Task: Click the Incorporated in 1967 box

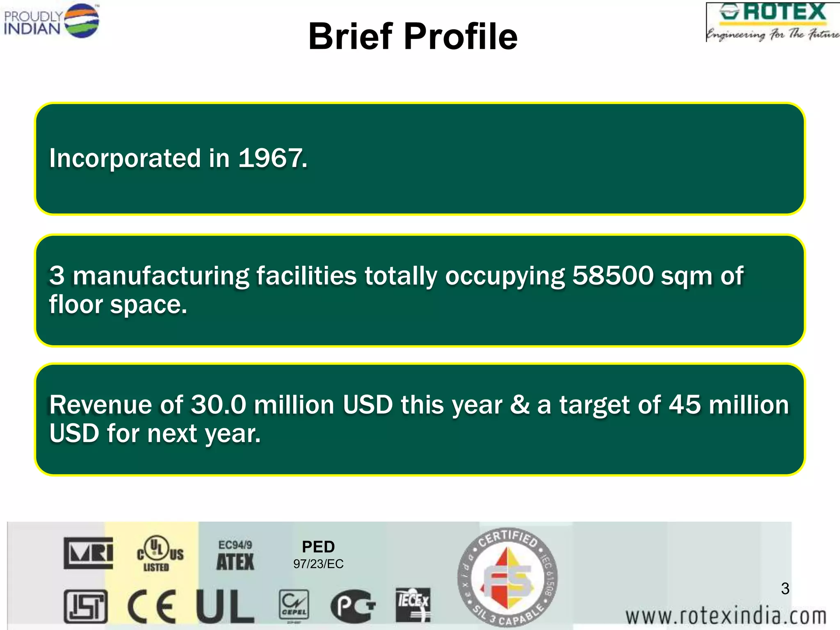Action: pos(420,159)
